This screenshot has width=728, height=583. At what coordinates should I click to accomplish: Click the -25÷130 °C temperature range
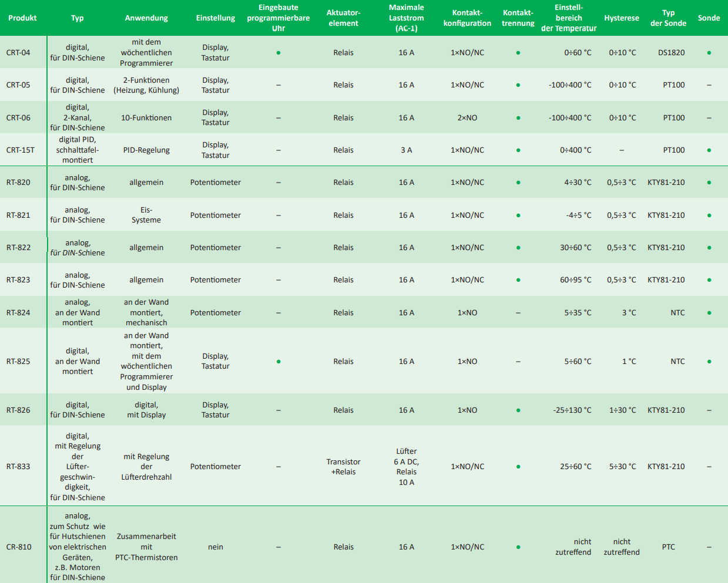click(572, 410)
